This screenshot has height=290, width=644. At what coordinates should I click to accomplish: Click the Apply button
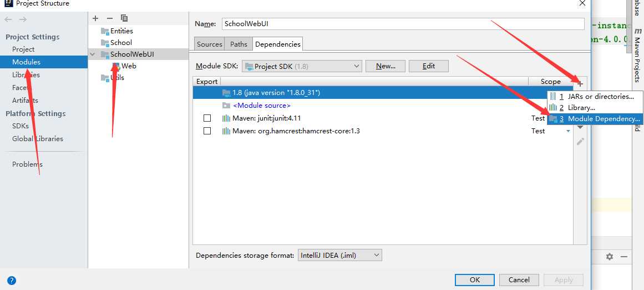point(564,279)
